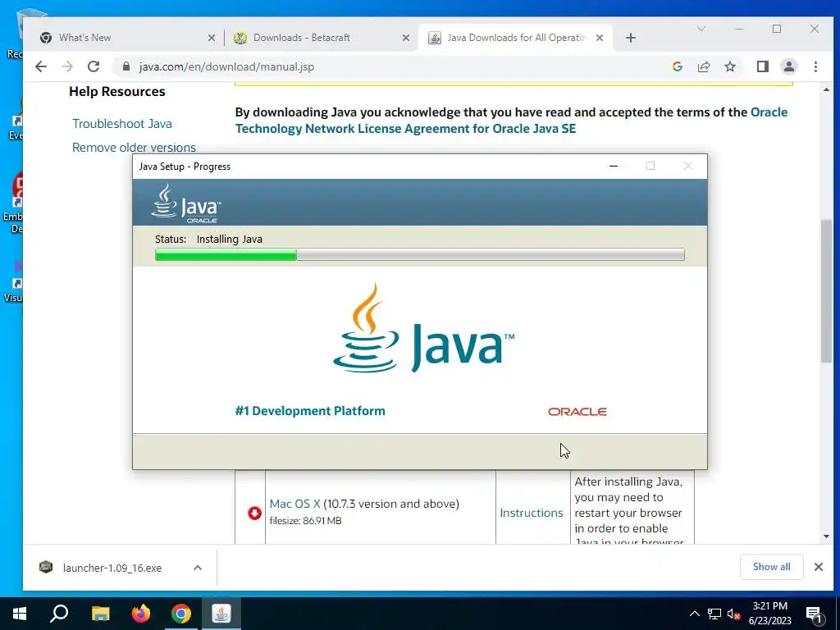Go back in Chrome browser
840x630 pixels.
pyautogui.click(x=41, y=66)
